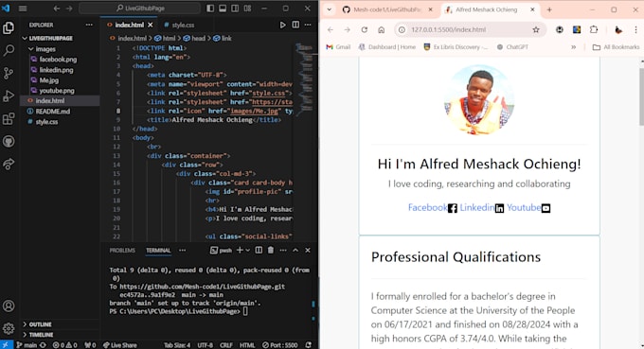Screen dimensions: 644x349
Task: Open the All Bookmarks folder
Action: pyautogui.click(x=617, y=47)
